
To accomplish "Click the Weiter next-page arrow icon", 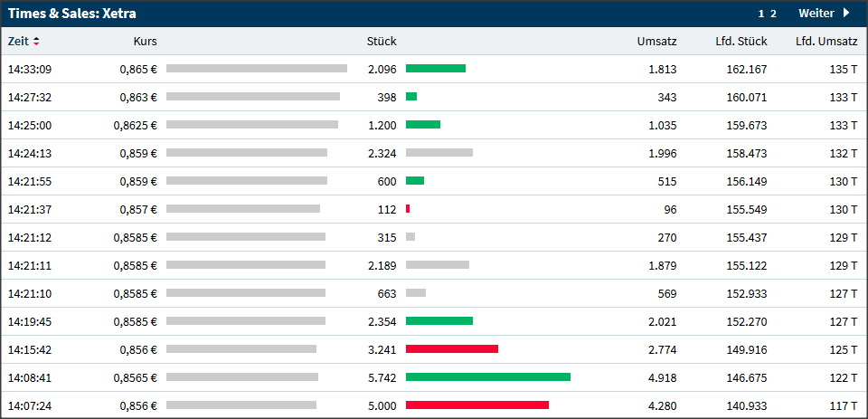I will tap(846, 13).
